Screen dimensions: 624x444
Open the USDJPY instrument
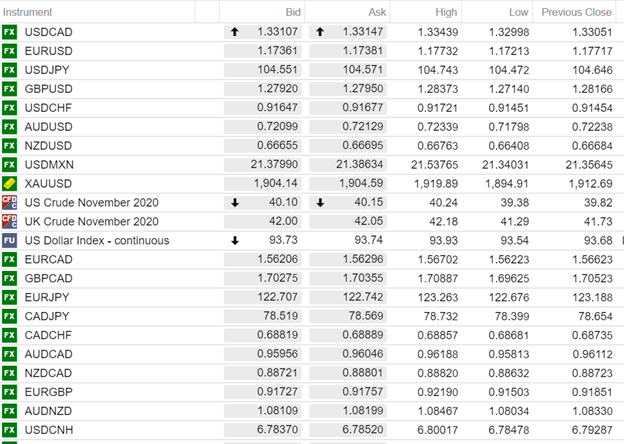(47, 70)
